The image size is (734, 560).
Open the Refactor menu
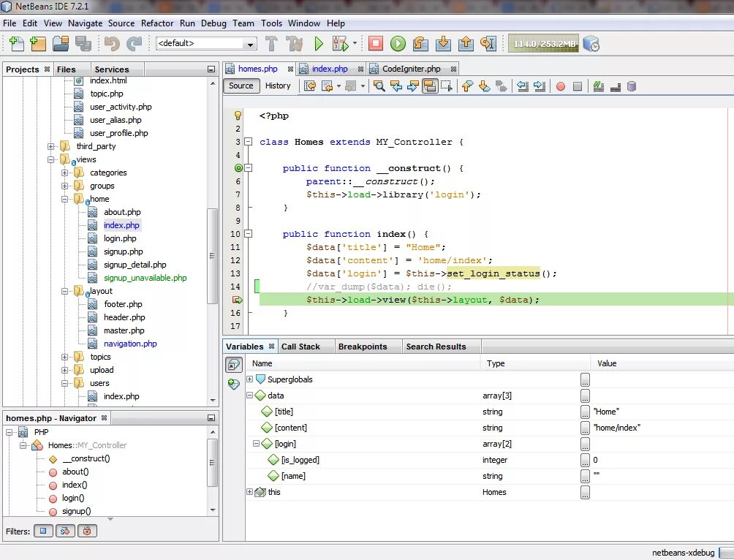coord(157,23)
